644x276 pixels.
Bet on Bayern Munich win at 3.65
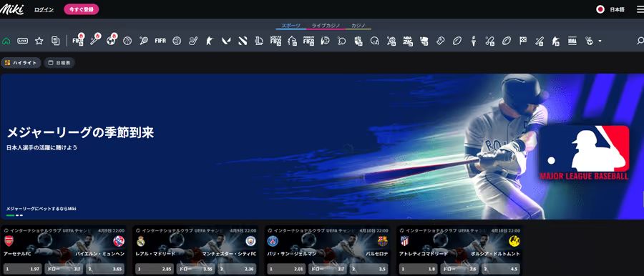pos(105,270)
